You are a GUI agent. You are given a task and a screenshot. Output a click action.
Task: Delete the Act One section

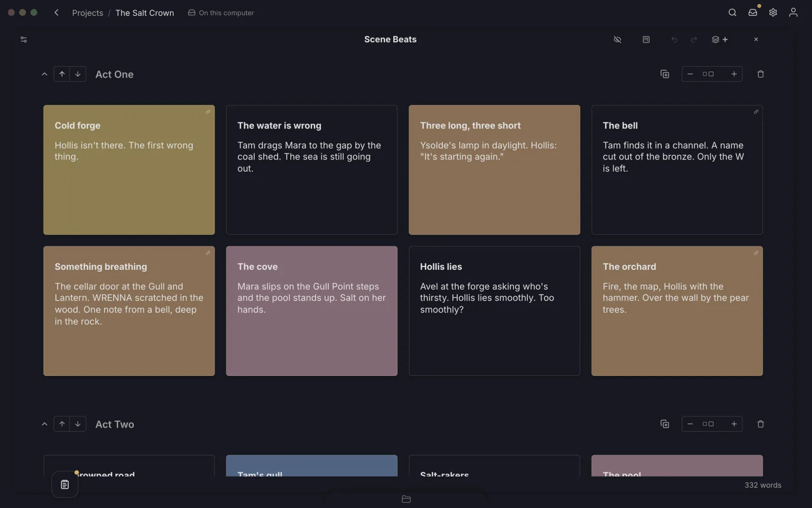[x=761, y=74]
